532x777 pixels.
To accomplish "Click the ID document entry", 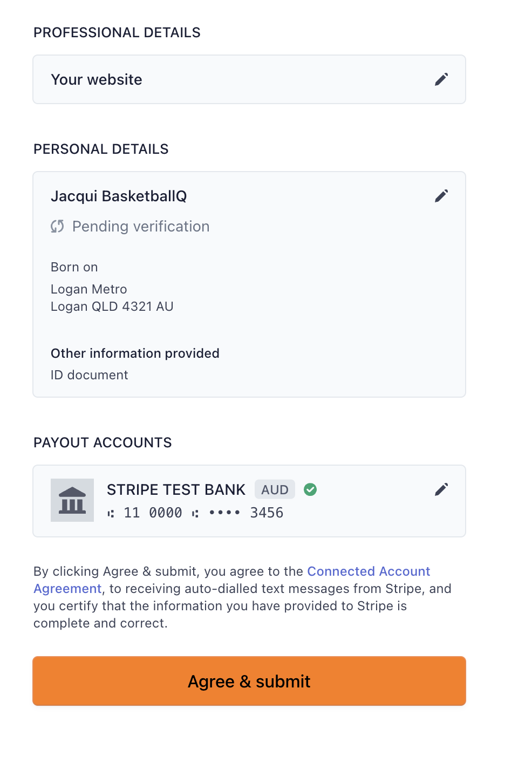I will (90, 375).
